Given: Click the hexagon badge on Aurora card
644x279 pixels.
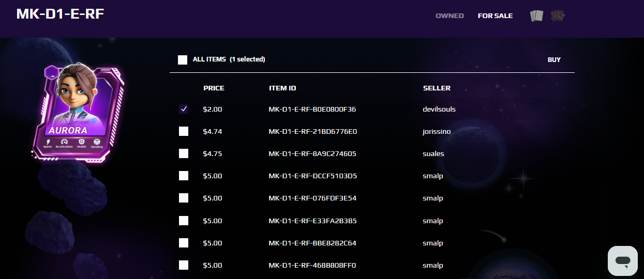Looking at the screenshot, I should [x=51, y=73].
